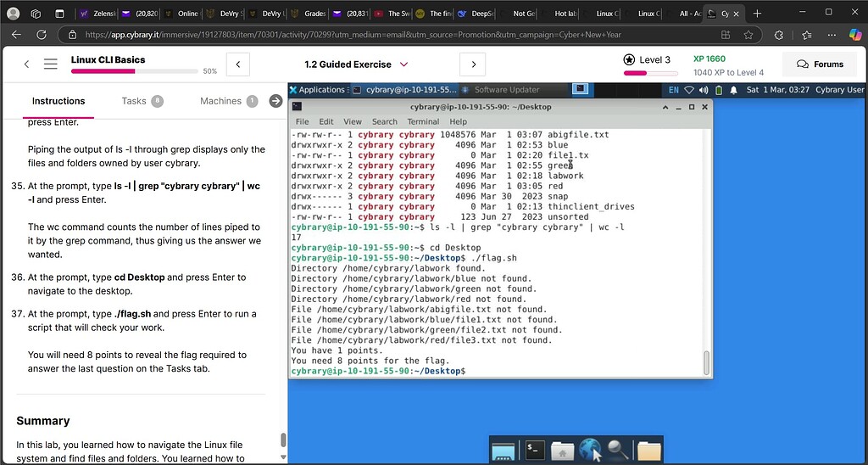Open the hamburger course menu icon

pyautogui.click(x=50, y=64)
